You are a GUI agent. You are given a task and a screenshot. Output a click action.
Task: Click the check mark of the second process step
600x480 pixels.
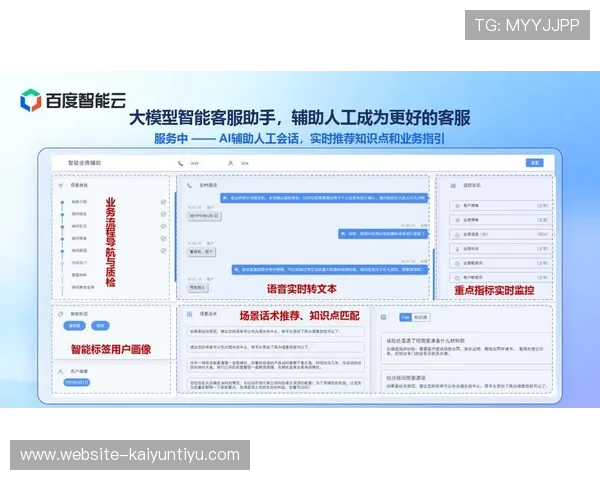tap(163, 214)
